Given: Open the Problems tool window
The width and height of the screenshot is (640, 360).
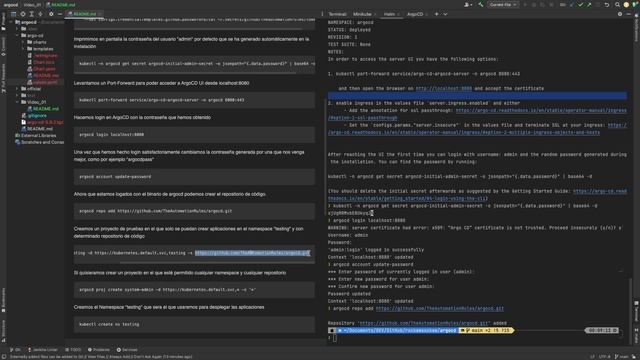Looking at the screenshot, I should click(98, 350).
